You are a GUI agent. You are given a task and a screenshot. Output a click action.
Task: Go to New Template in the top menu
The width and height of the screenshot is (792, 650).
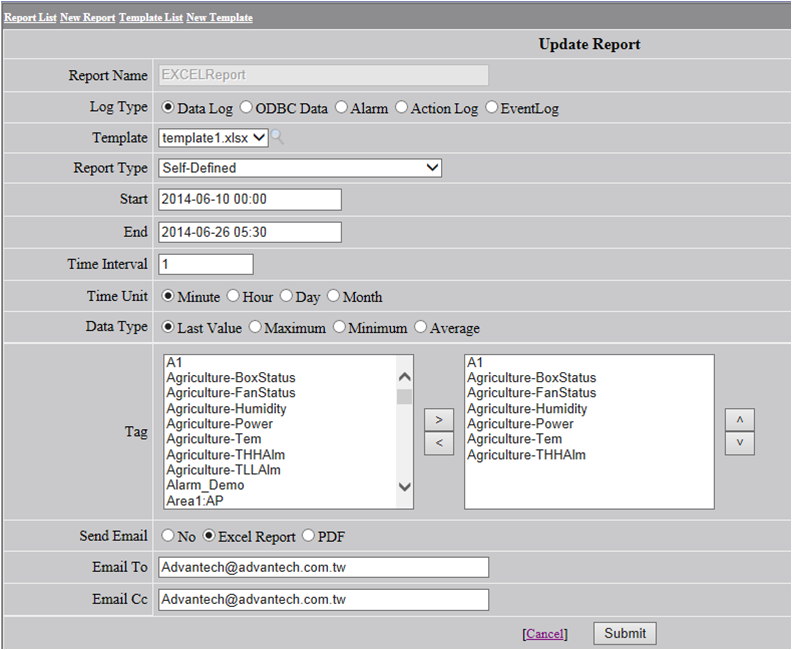[x=219, y=18]
